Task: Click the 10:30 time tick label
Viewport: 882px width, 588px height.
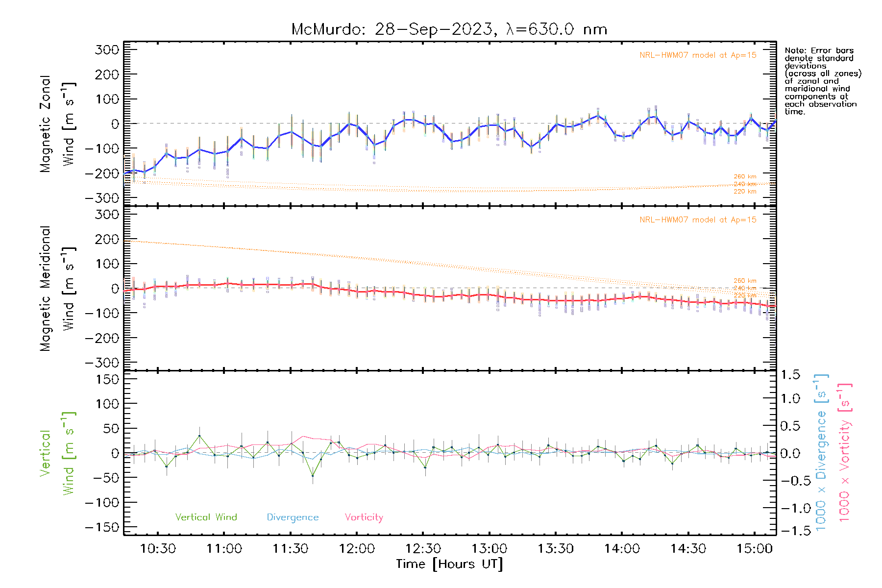Action: 158,549
